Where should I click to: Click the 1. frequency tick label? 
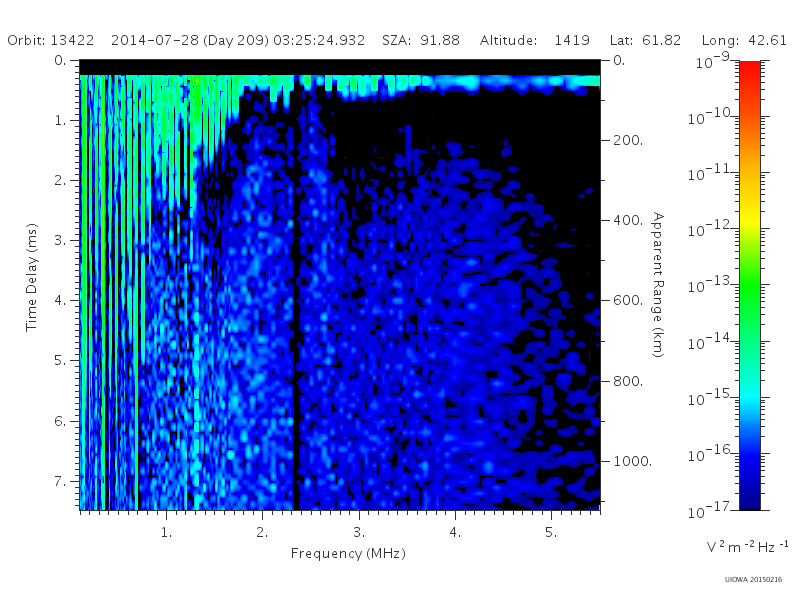[x=166, y=532]
